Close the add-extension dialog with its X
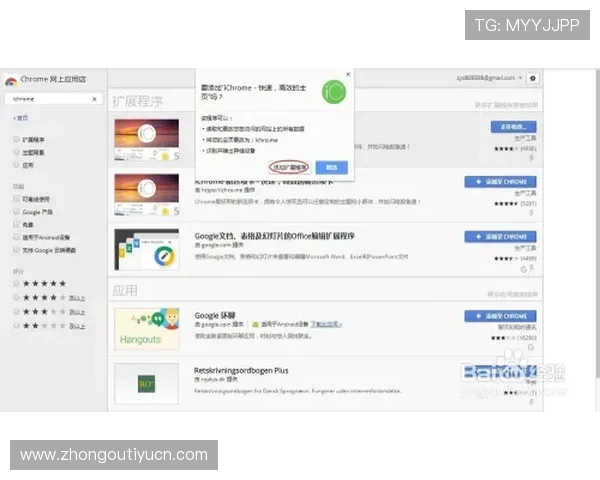This screenshot has height=480, width=600. [x=348, y=74]
